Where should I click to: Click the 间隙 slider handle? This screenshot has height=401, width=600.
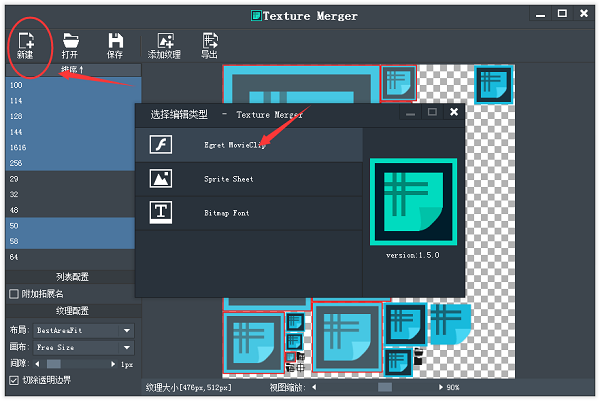tap(54, 364)
